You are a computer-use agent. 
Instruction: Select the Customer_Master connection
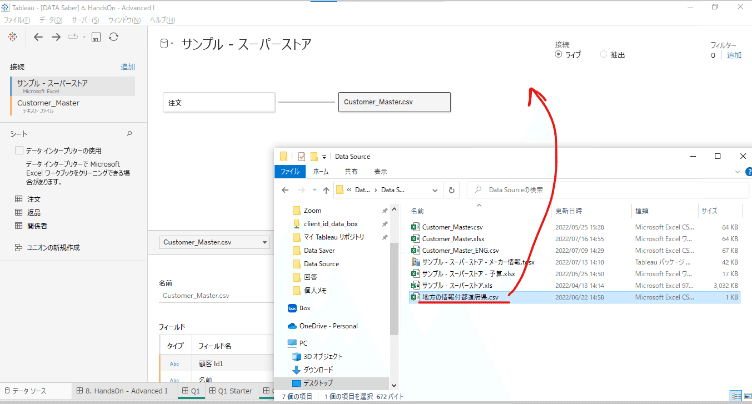73,106
